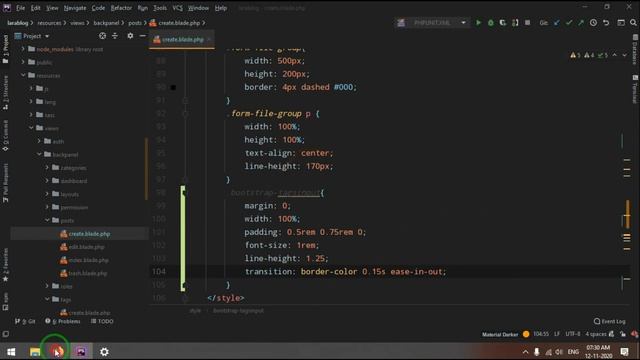Open the Commit tool window on left strip
Image resolution: width=640 pixels, height=360 pixels.
5,136
